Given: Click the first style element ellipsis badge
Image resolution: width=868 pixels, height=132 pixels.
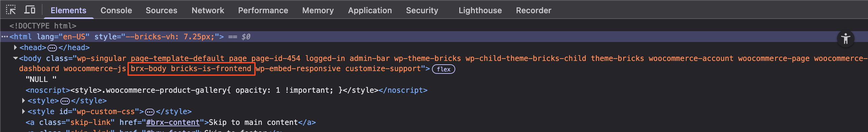Looking at the screenshot, I should pos(65,101).
